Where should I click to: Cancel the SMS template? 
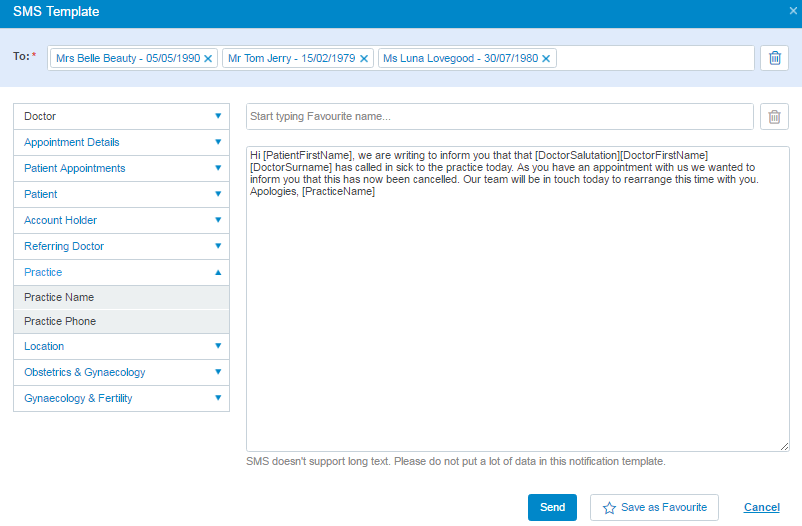[x=761, y=507]
